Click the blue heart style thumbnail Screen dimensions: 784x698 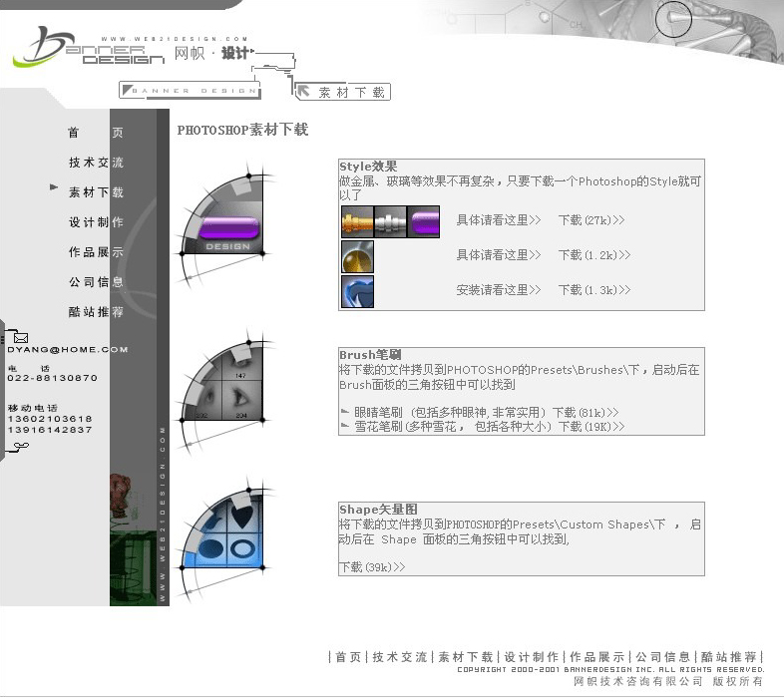[357, 291]
